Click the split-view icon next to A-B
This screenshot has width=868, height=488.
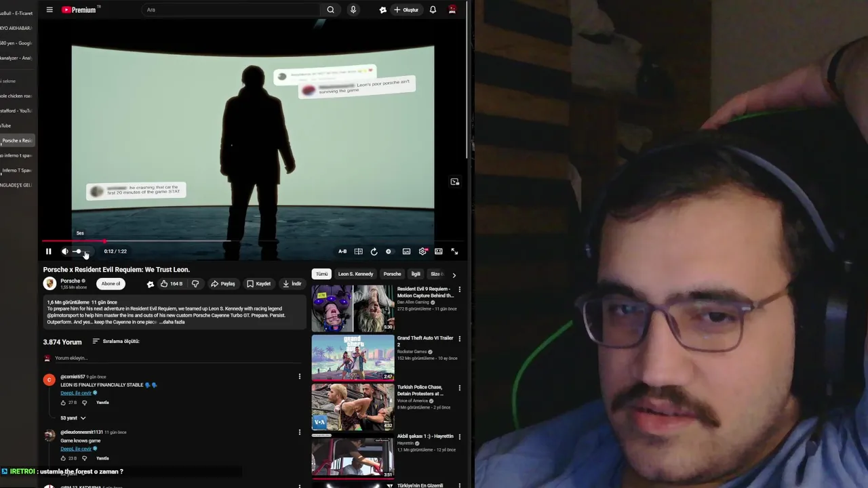[358, 251]
